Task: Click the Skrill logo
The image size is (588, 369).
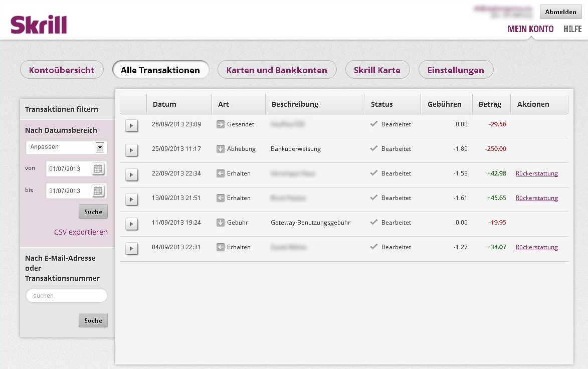Action: coord(39,25)
